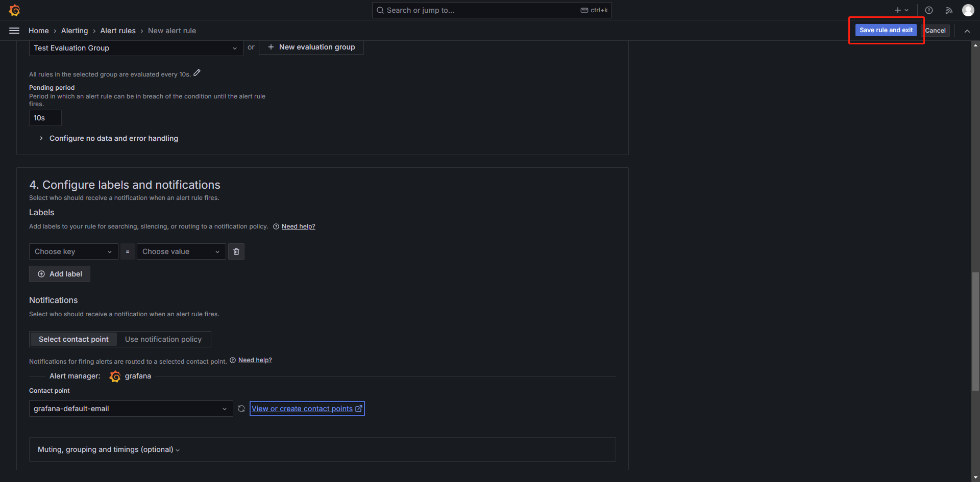This screenshot has height=482, width=980.
Task: Refresh contact points list icon
Action: 241,409
